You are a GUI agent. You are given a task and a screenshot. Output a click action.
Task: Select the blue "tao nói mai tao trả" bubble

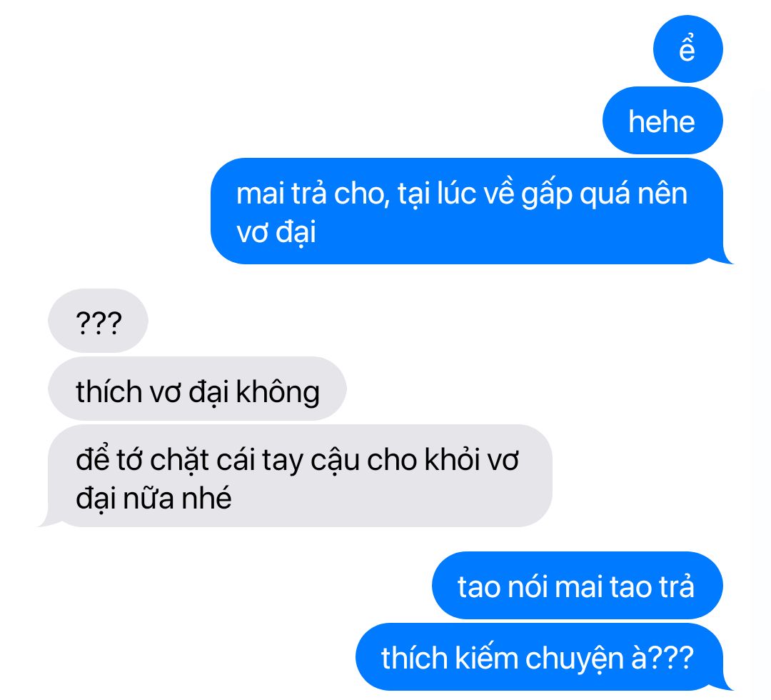578,586
